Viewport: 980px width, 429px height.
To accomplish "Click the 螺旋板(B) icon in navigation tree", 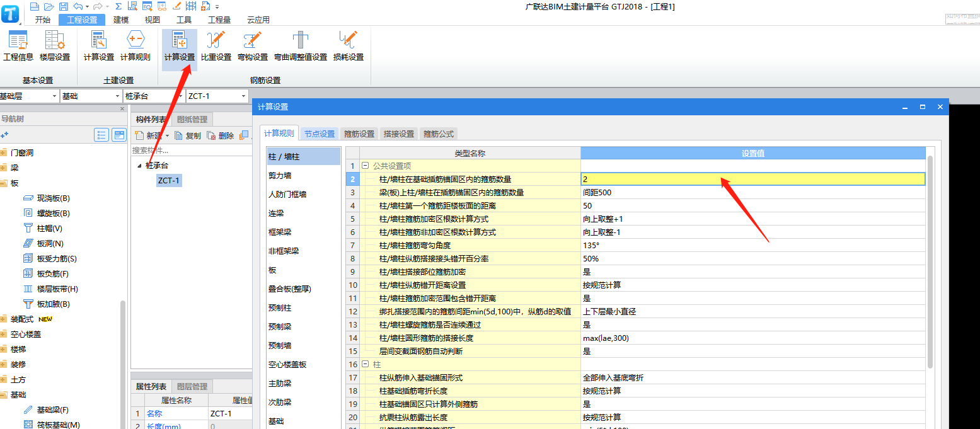I will (x=28, y=214).
